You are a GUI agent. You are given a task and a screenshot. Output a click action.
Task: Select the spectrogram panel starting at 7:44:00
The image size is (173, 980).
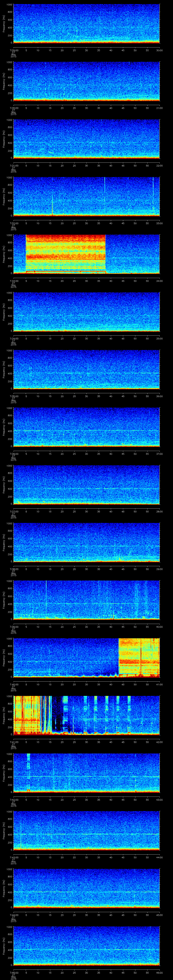click(x=86, y=888)
